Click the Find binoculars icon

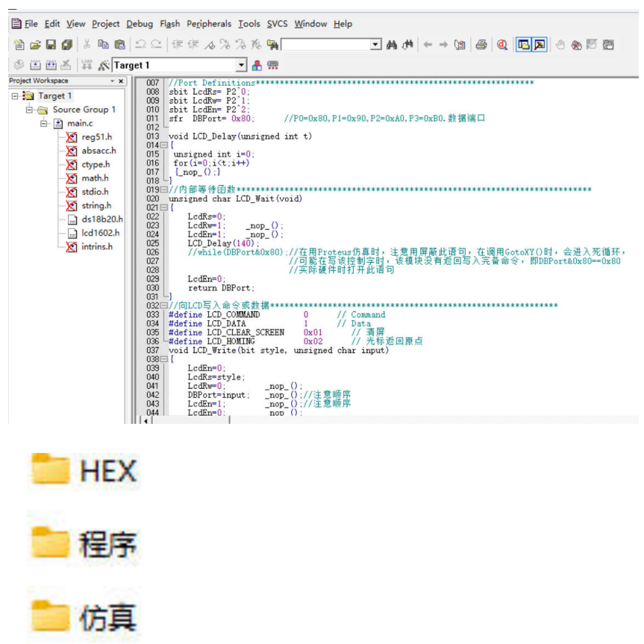(392, 46)
